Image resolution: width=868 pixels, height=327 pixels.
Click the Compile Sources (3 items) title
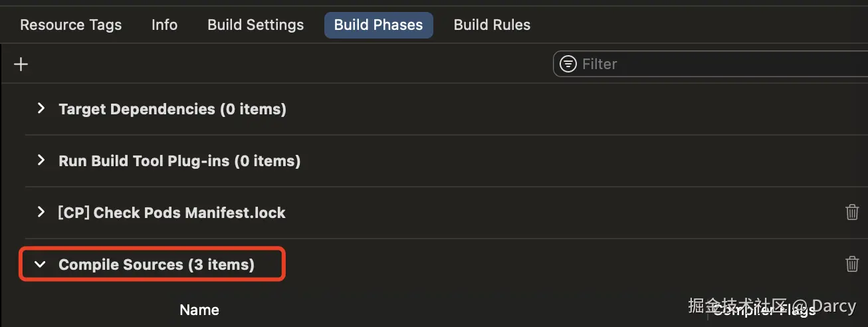pyautogui.click(x=156, y=265)
